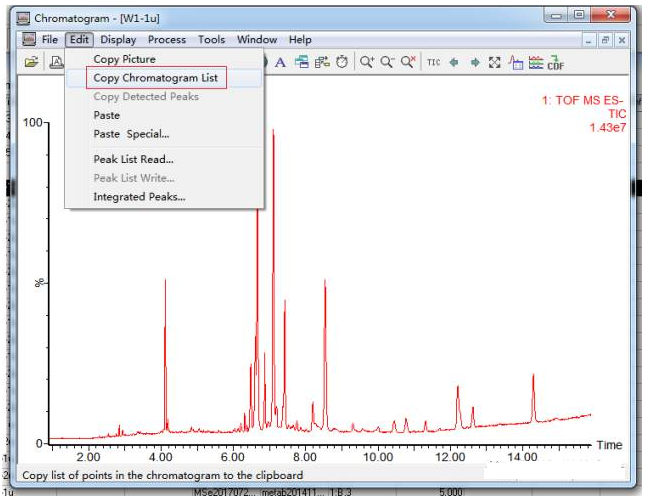The width and height of the screenshot is (646, 496).
Task: Click the zoom in magnifier icon
Action: coord(368,62)
